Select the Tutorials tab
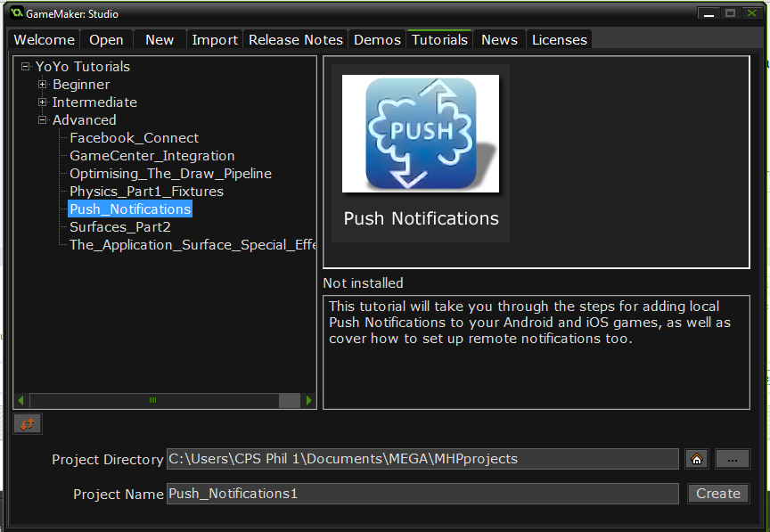 [439, 39]
